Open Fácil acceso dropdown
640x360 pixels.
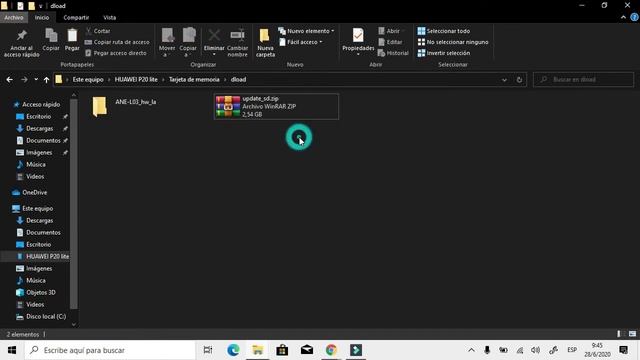[x=301, y=42]
